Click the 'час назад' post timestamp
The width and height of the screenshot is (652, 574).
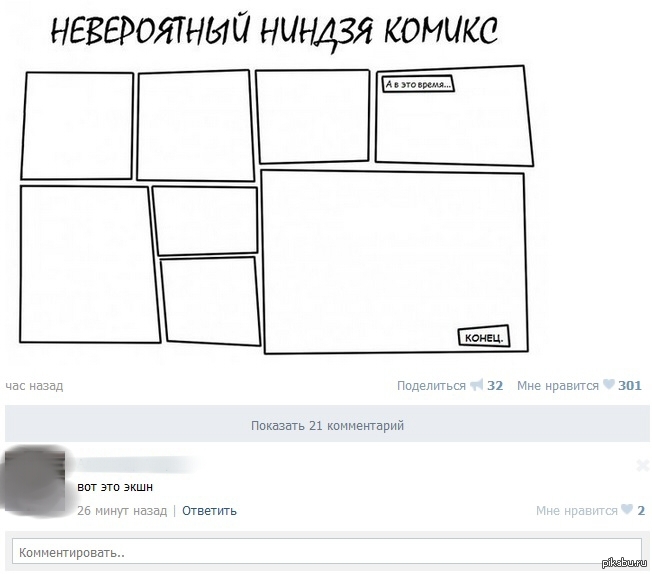point(34,386)
